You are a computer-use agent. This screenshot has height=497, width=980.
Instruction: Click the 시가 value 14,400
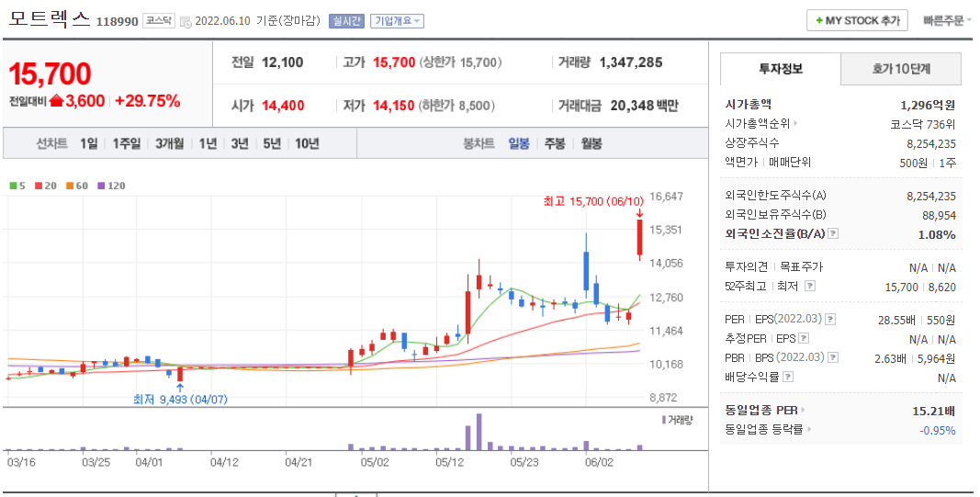point(283,106)
